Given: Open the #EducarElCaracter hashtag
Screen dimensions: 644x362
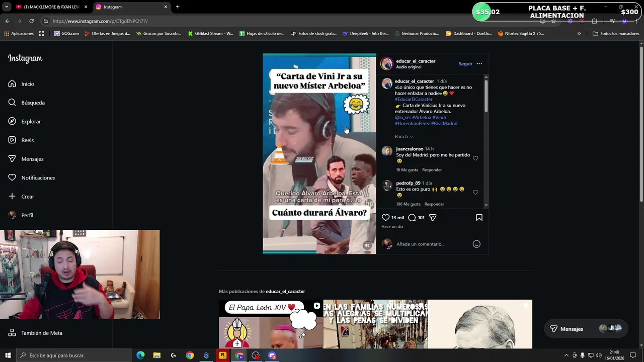Looking at the screenshot, I should (x=414, y=100).
